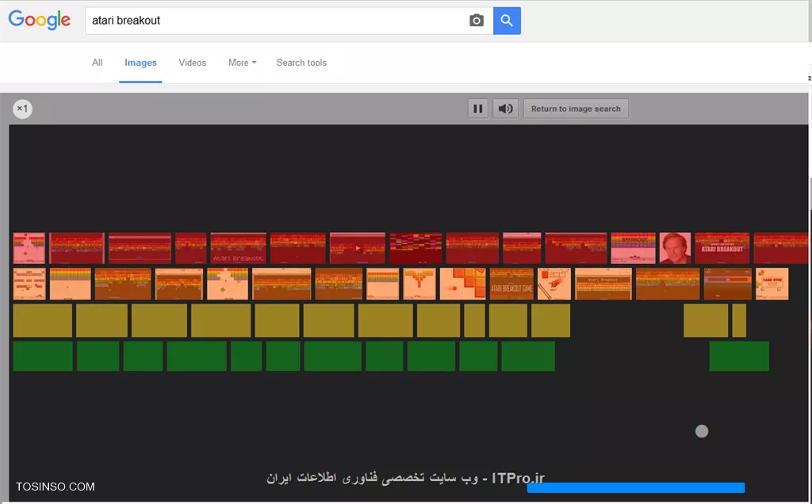812x504 pixels.
Task: Click the gray bouncing ball
Action: pos(702,431)
